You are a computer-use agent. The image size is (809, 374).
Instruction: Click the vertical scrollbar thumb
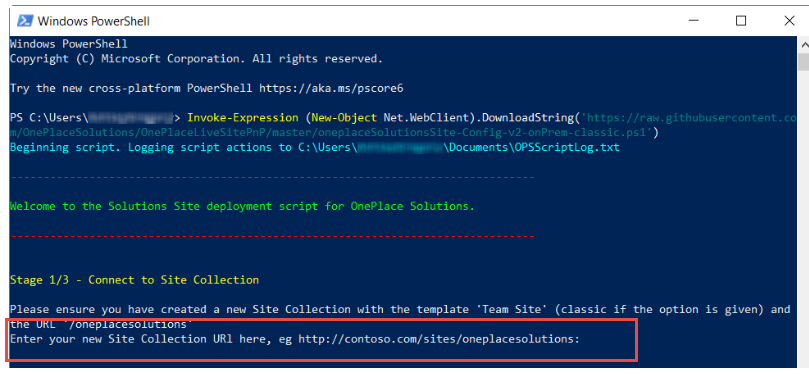coord(803,61)
